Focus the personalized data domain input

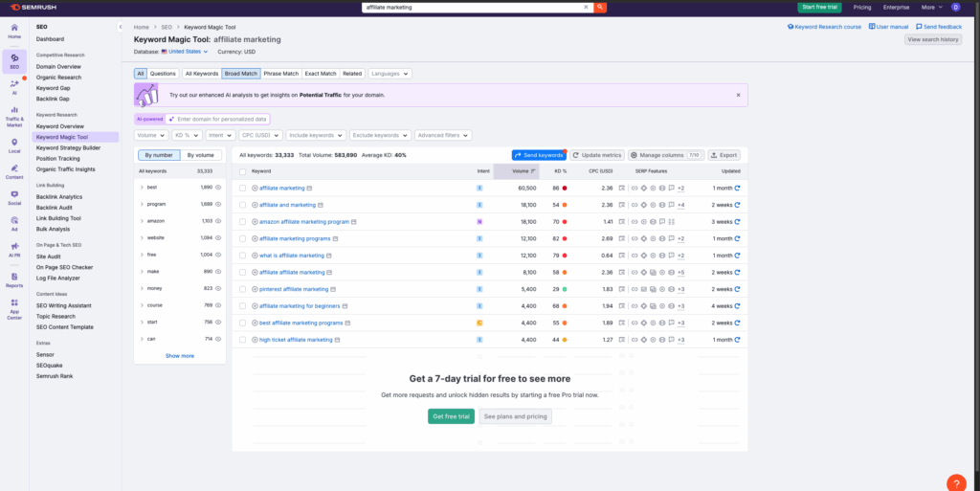217,119
